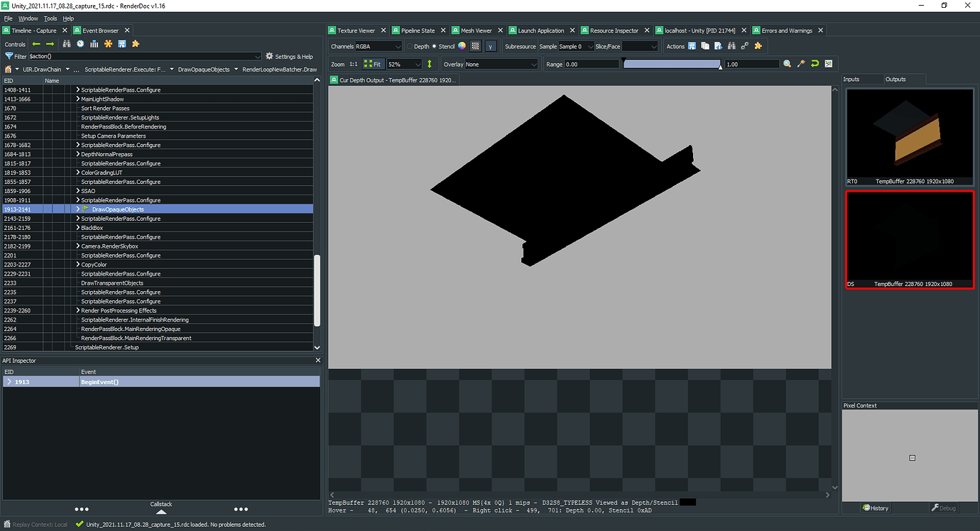The width and height of the screenshot is (980, 531).
Task: Save the current texture with the disk icon
Action: (x=691, y=45)
